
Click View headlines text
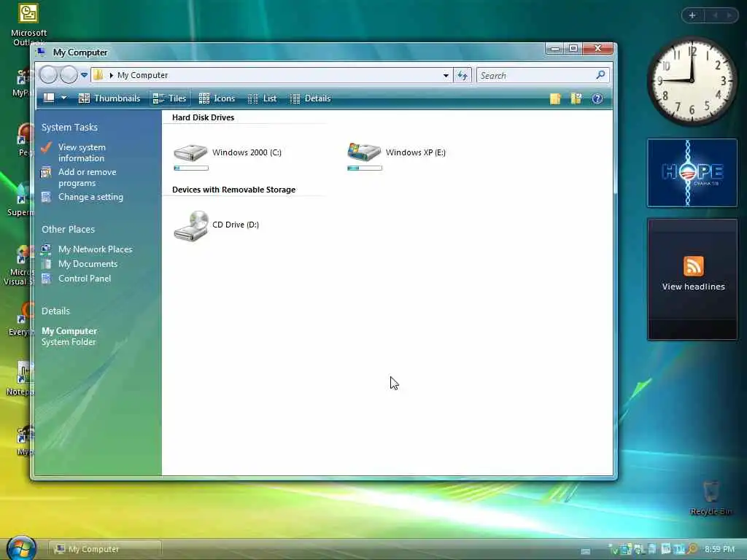[x=693, y=287]
